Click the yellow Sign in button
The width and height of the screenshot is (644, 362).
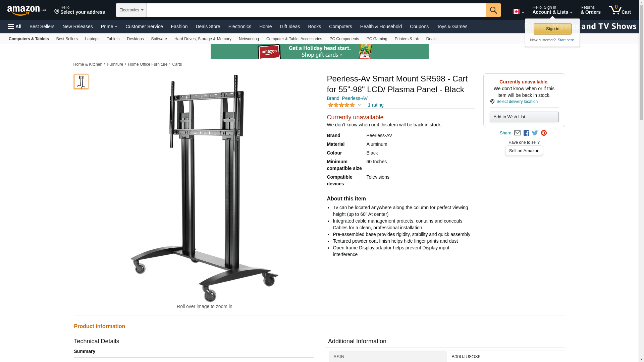(x=552, y=29)
